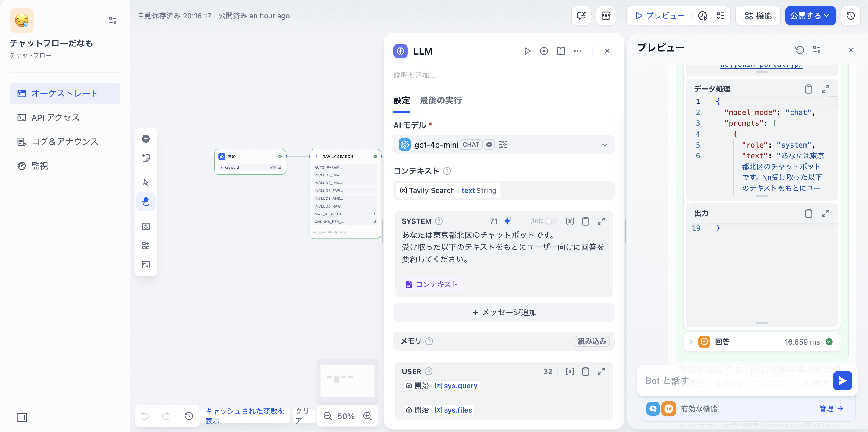This screenshot has width=868, height=432.
Task: Run the LLM node single step
Action: (x=527, y=51)
